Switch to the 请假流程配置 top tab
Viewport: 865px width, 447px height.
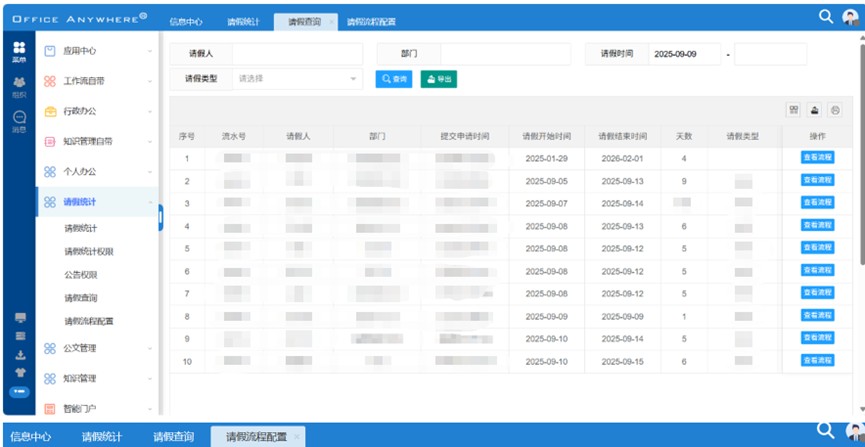[371, 21]
